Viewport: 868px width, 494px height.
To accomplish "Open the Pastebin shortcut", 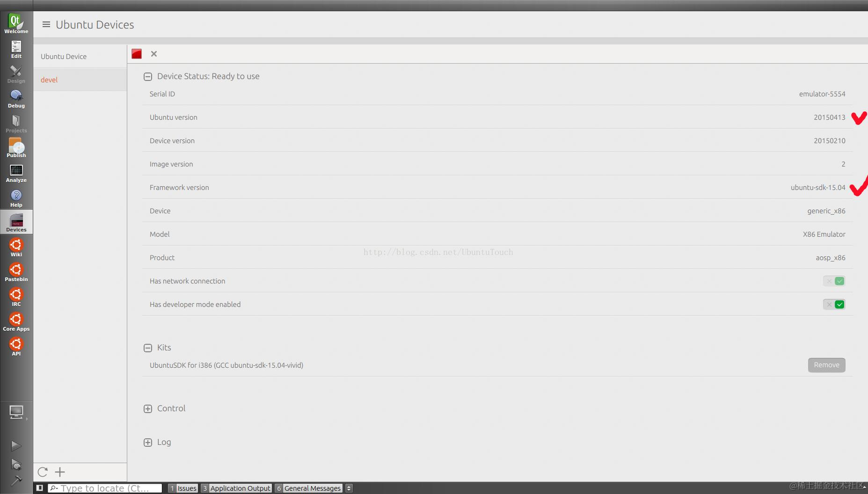I will coord(16,272).
